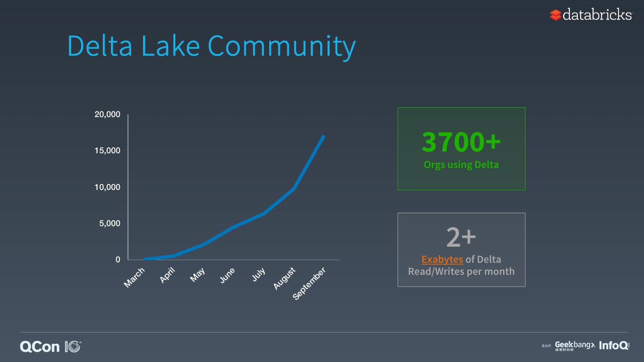
Task: Select the Delta Lake Community title
Action: 212,45
